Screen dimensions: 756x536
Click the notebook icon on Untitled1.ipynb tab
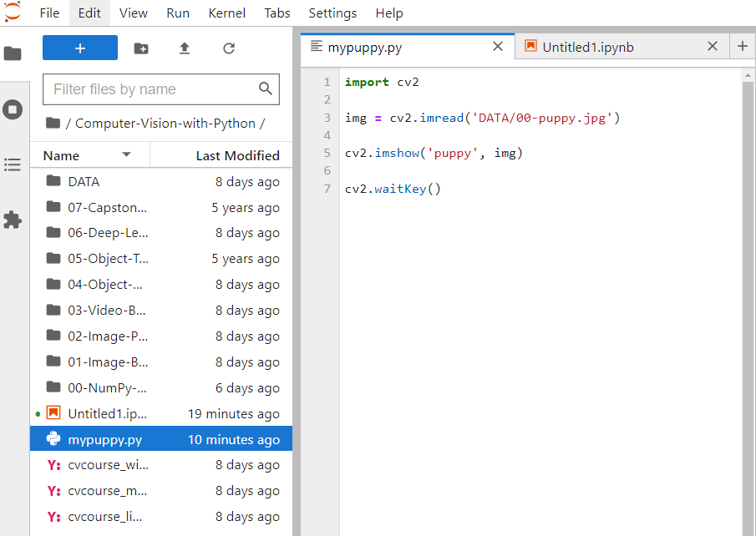530,46
